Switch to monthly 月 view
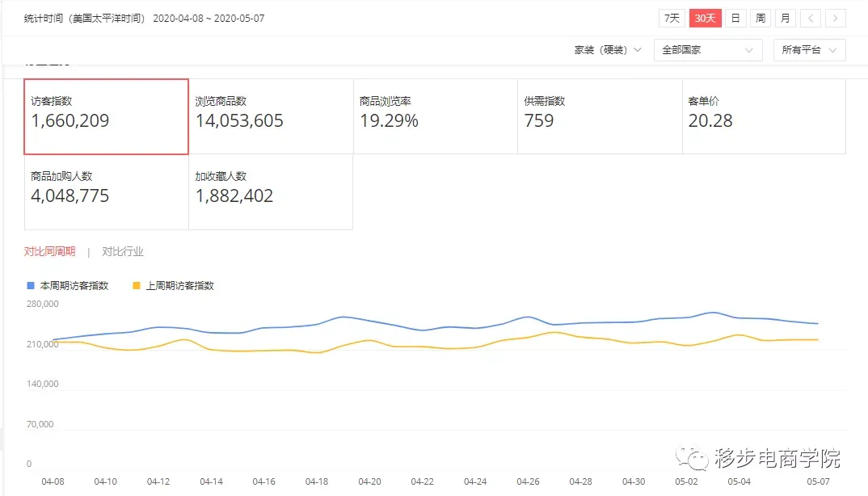This screenshot has height=496, width=868. (785, 19)
